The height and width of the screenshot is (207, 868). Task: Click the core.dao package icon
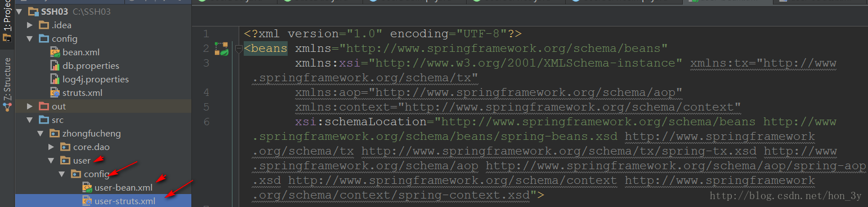pos(65,147)
